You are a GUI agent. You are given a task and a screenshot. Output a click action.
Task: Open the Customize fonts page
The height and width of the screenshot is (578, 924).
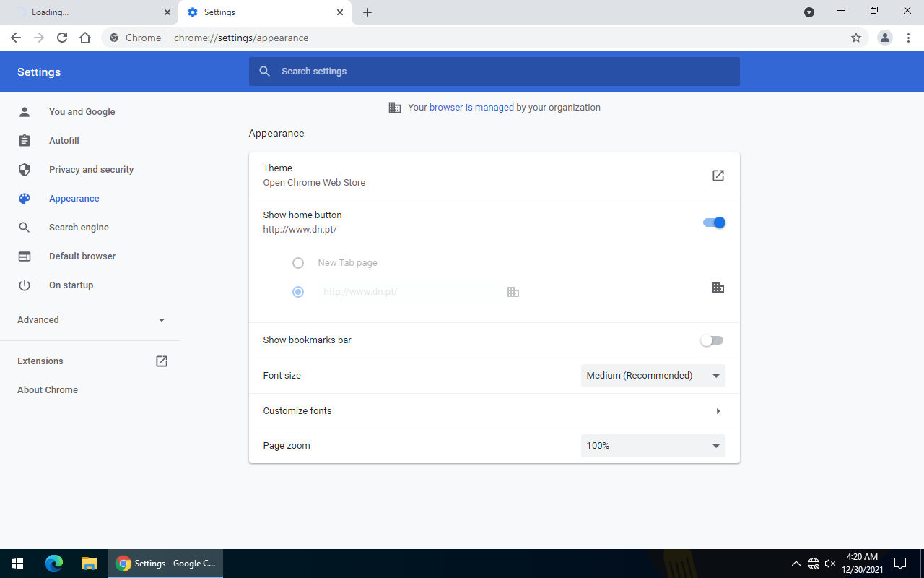point(494,411)
